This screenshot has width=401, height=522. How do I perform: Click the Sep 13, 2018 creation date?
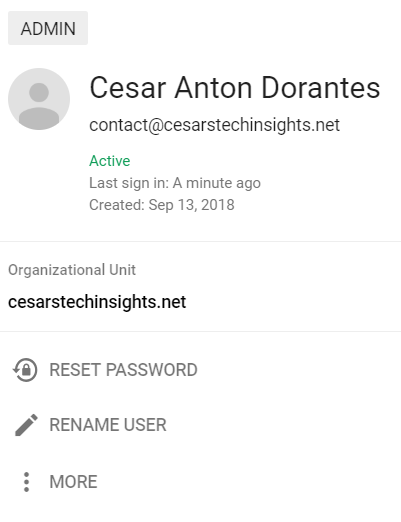tap(191, 205)
